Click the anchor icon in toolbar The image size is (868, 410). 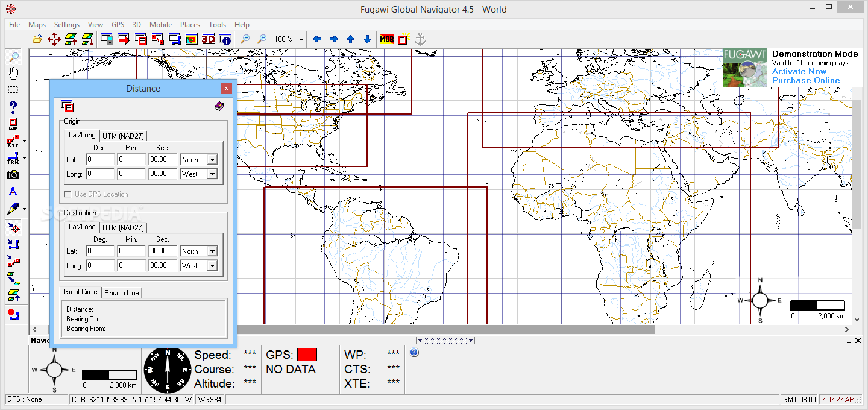pyautogui.click(x=420, y=39)
